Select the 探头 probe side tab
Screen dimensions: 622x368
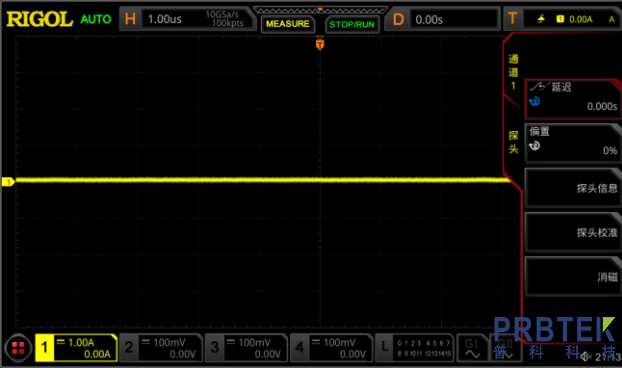pyautogui.click(x=513, y=142)
